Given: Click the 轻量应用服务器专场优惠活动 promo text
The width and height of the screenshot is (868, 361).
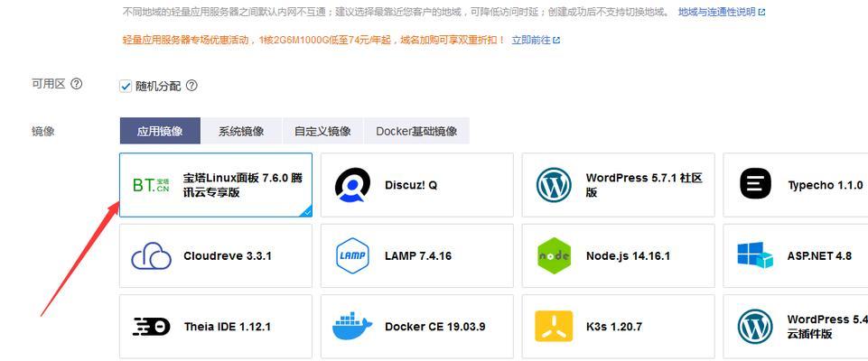Looking at the screenshot, I should pyautogui.click(x=314, y=41).
